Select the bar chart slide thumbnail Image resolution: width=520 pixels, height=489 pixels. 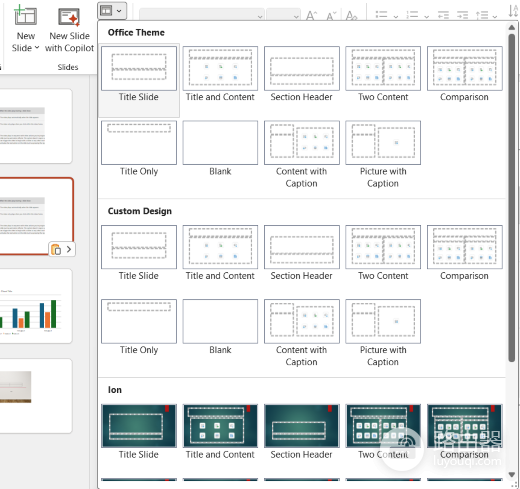point(35,306)
